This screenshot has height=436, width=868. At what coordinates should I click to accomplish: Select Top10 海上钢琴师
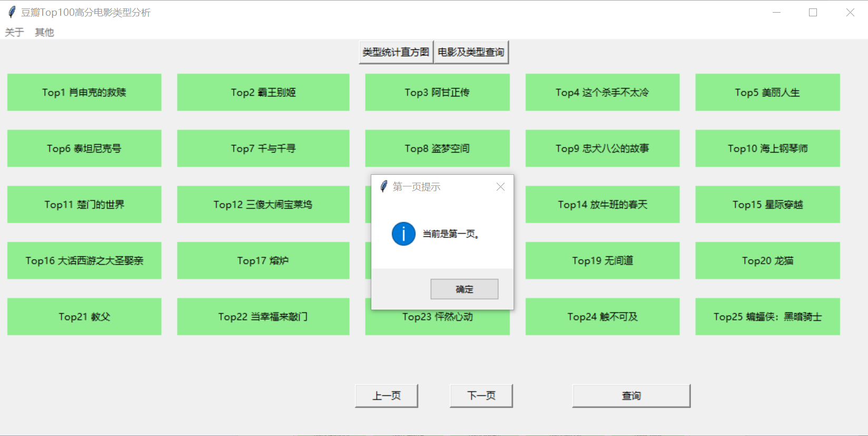pos(767,148)
